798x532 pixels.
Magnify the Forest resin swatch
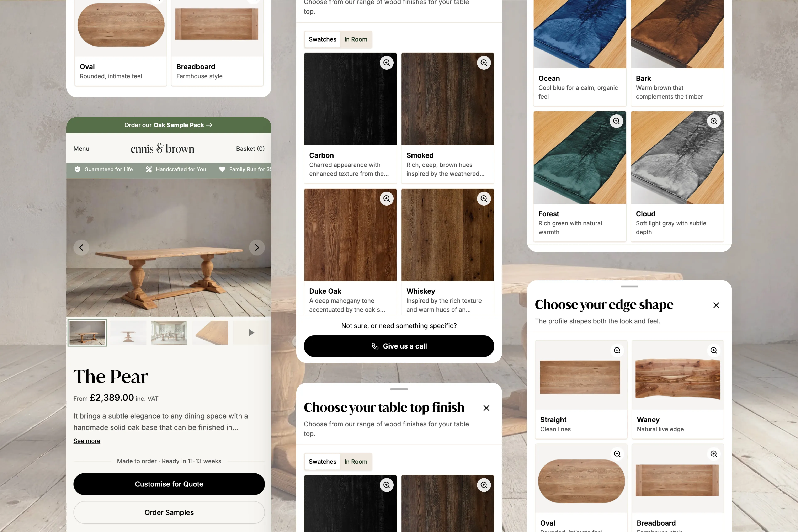click(616, 121)
